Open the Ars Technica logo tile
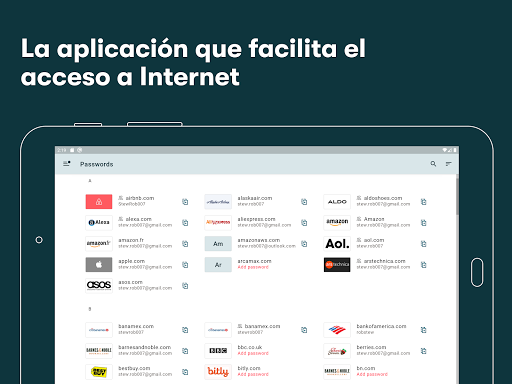 point(337,265)
